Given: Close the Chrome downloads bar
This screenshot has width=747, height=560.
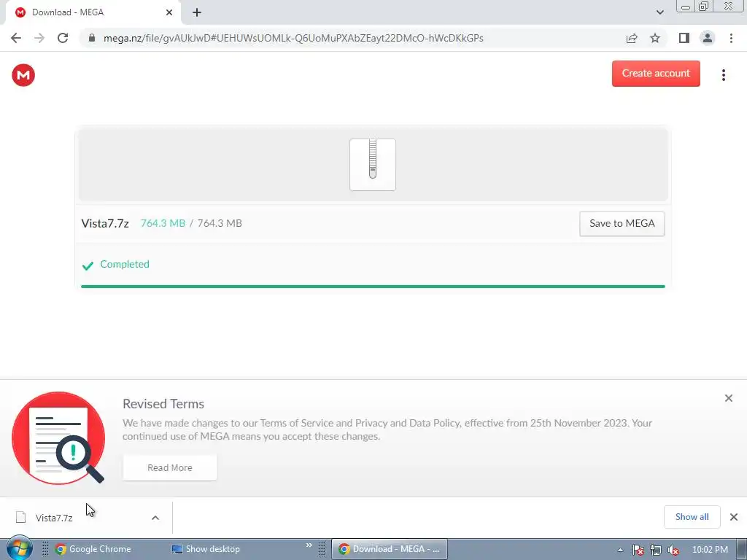Looking at the screenshot, I should point(734,517).
